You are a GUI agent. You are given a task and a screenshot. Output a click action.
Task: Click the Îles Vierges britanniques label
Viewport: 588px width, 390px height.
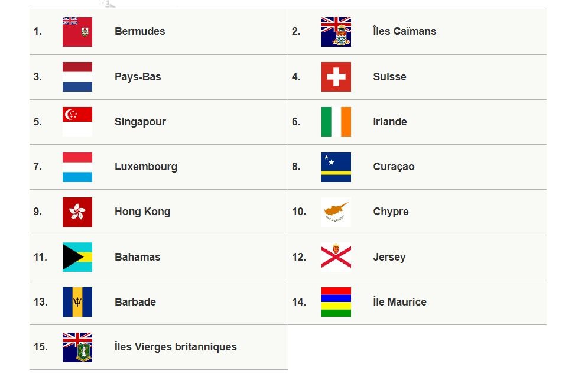point(176,346)
